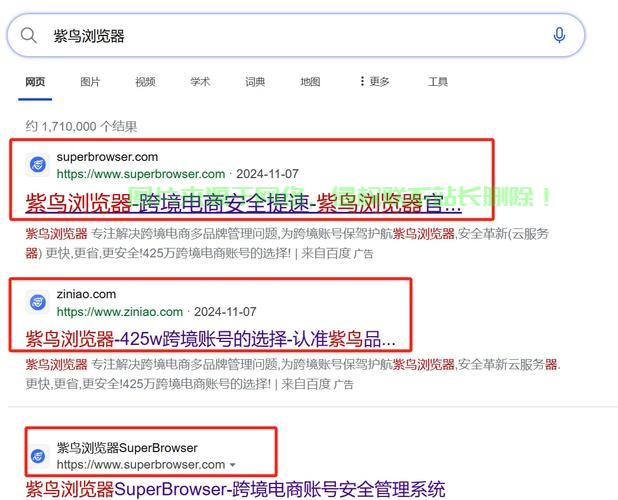Viewport: 618px width, 500px height.
Task: Click the ziniao.com site name text
Action: 86,294
